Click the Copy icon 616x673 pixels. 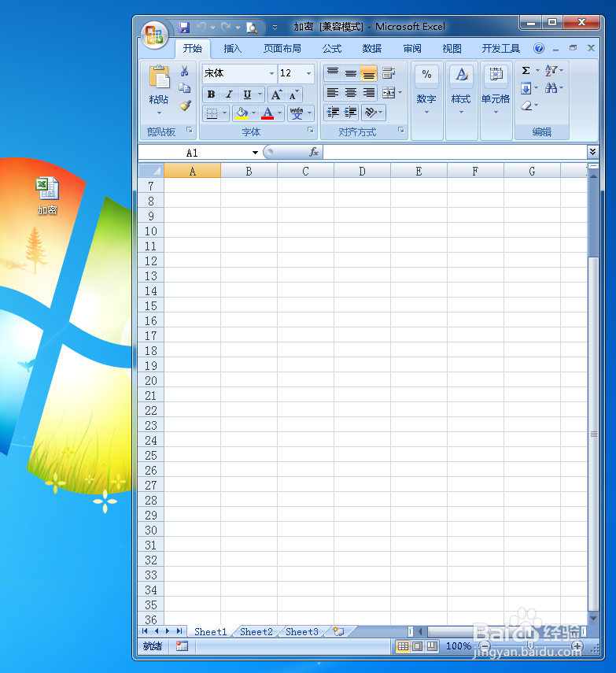pyautogui.click(x=185, y=88)
